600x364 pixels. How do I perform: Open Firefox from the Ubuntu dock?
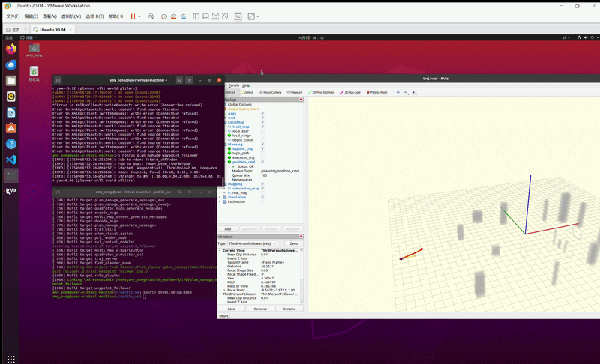tap(11, 49)
